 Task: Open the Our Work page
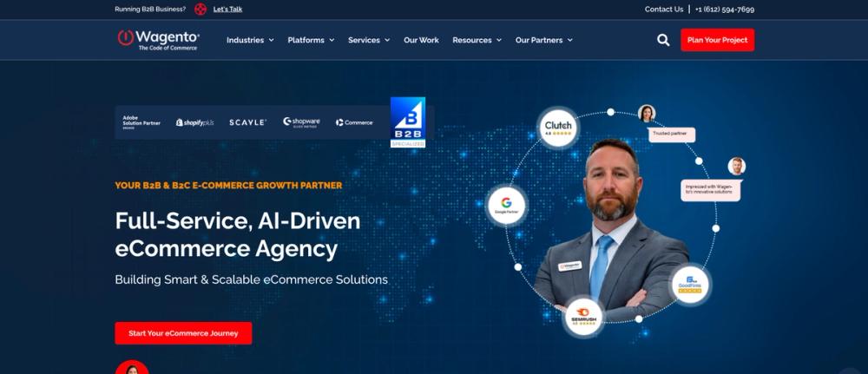pyautogui.click(x=421, y=40)
